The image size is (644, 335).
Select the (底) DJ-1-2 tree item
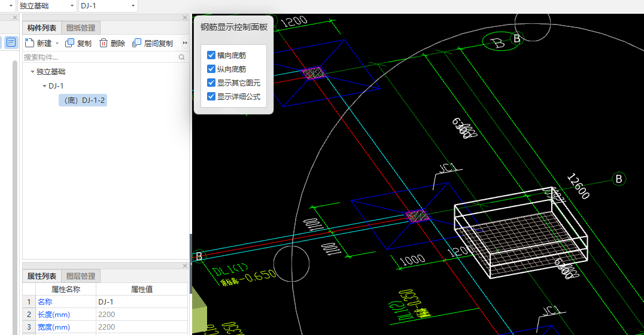click(83, 100)
